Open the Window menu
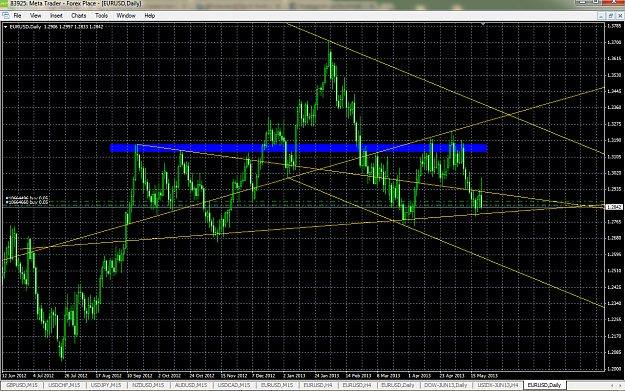The height and width of the screenshot is (391, 625). (x=126, y=16)
